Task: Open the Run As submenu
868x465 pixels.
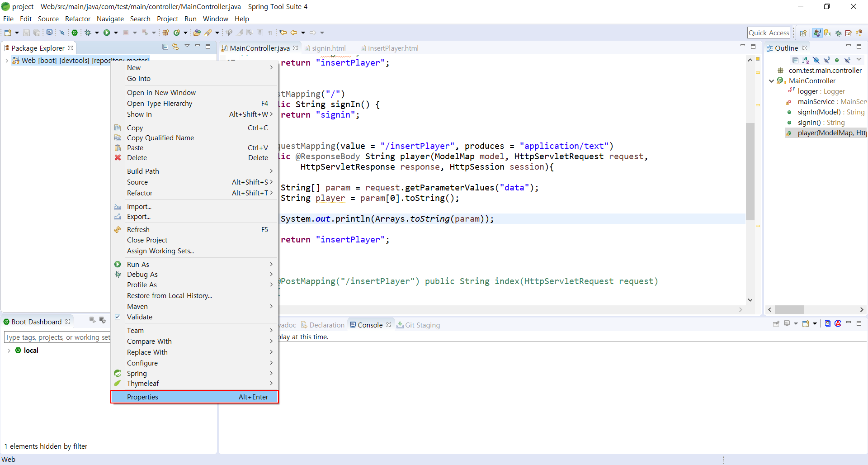Action: (194, 264)
